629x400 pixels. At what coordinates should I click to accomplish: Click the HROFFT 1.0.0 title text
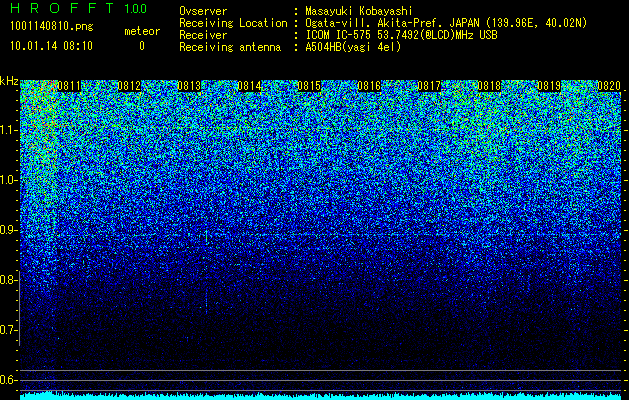coord(78,8)
